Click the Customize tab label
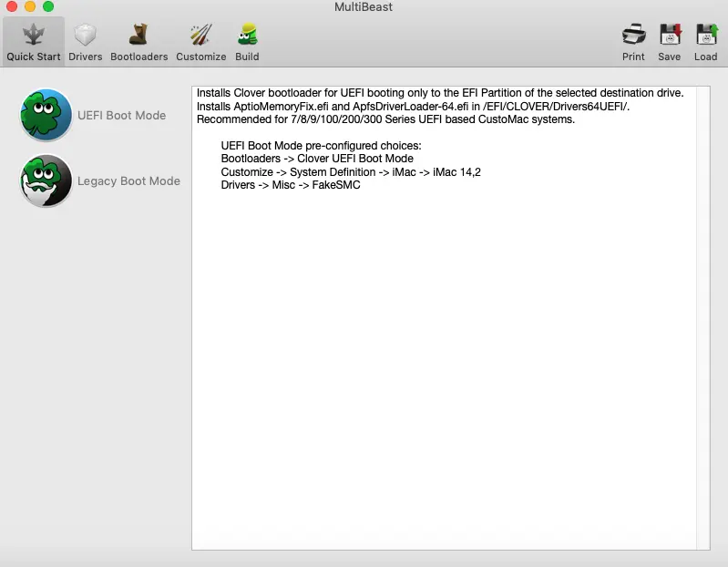728x567 pixels. (x=201, y=57)
